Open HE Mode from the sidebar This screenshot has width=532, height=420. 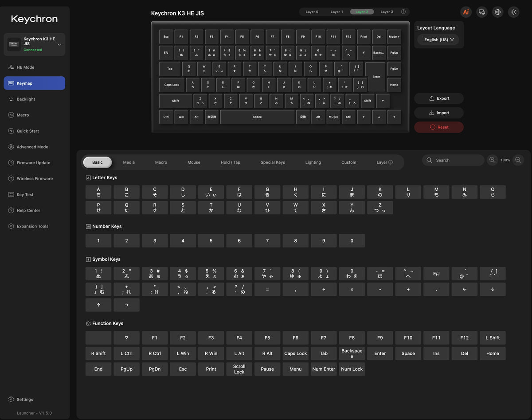35,67
